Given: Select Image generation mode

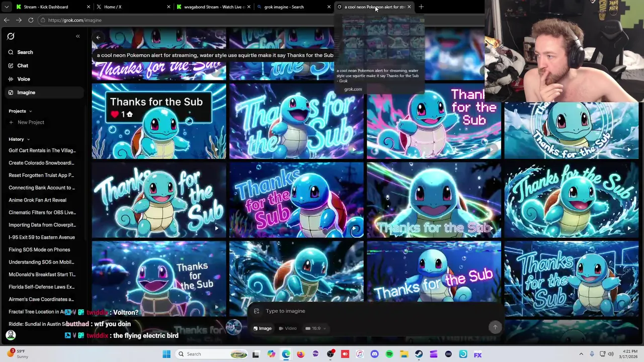Looking at the screenshot, I should point(262,328).
